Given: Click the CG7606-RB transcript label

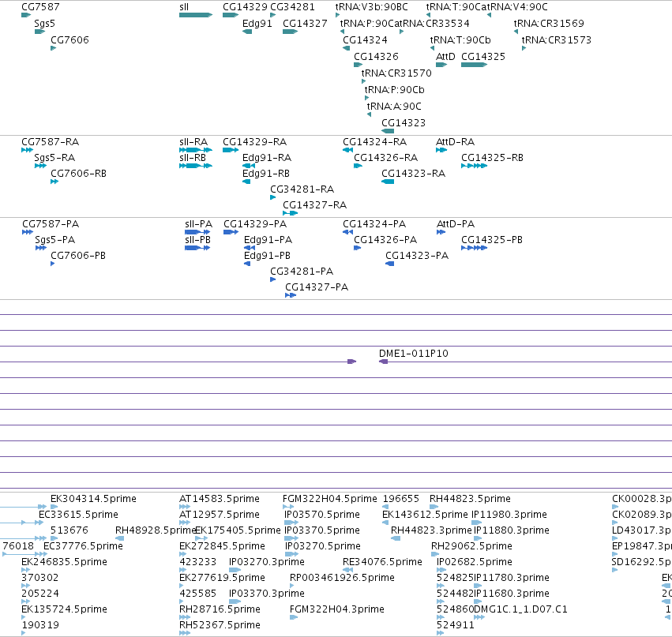Looking at the screenshot, I should 78,174.
